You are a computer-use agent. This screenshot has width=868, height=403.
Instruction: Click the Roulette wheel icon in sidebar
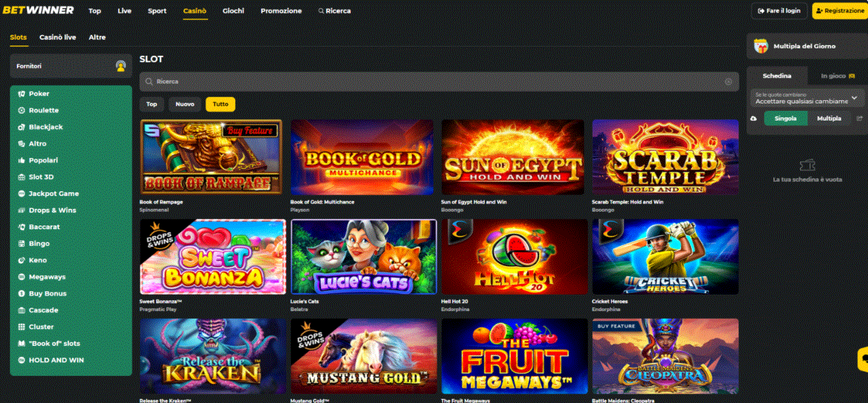[x=22, y=110]
